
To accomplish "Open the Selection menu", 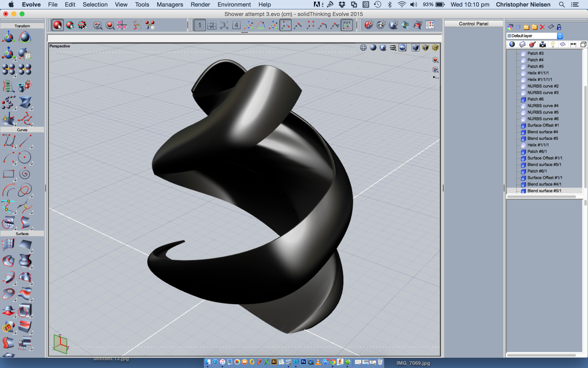I will click(95, 4).
